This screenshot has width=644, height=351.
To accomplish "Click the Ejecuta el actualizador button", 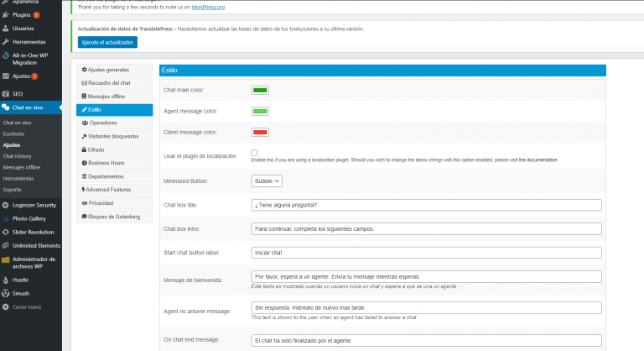I will (107, 42).
